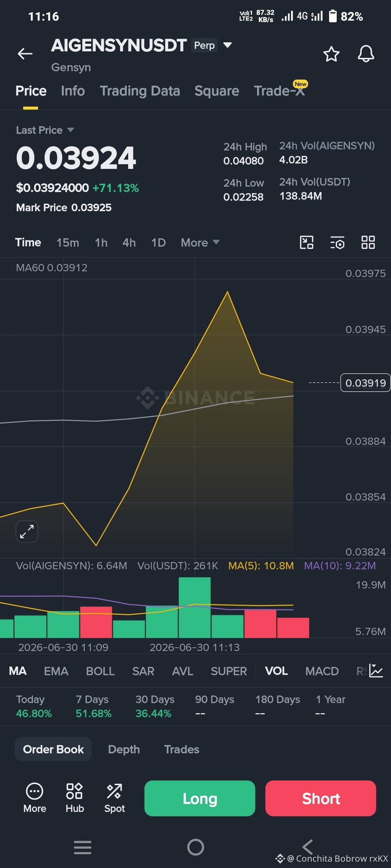Screen dimensions: 391x868
Task: Open the Trade-X tab
Action: [279, 91]
